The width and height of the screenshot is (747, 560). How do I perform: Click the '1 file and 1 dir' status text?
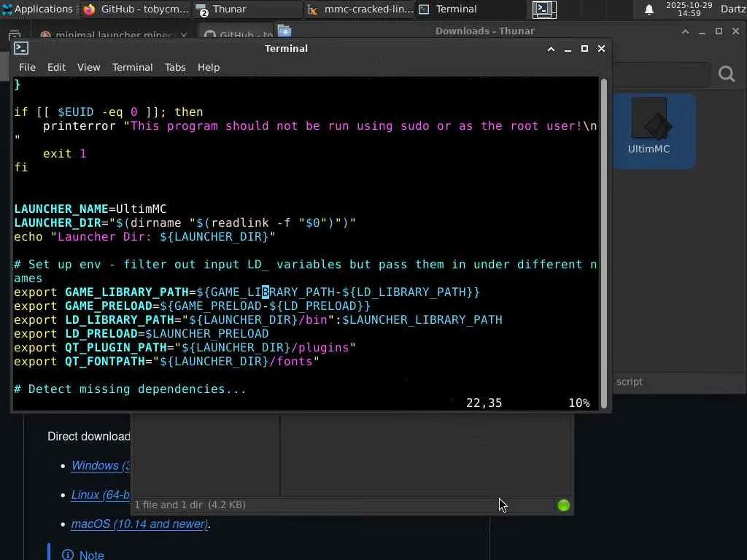pos(190,505)
